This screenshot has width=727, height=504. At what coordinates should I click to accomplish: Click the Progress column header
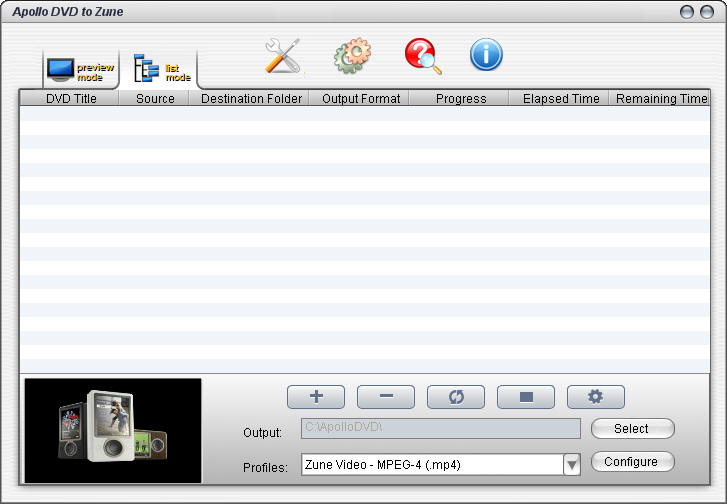[460, 98]
